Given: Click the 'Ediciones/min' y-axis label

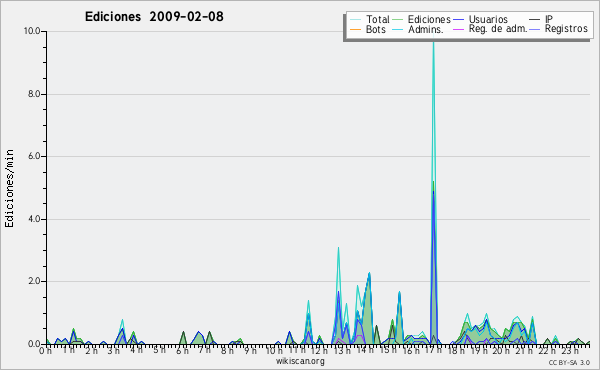Looking at the screenshot, I should [x=9, y=188].
